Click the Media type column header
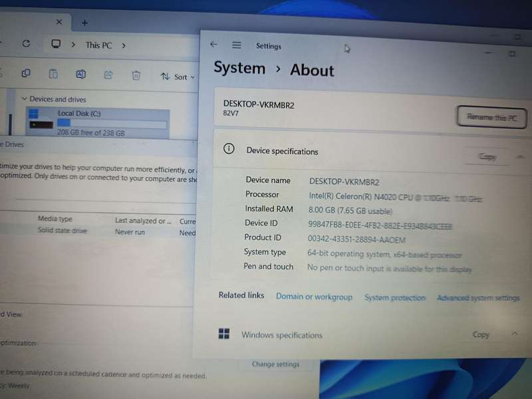The width and height of the screenshot is (532, 399). tap(55, 219)
